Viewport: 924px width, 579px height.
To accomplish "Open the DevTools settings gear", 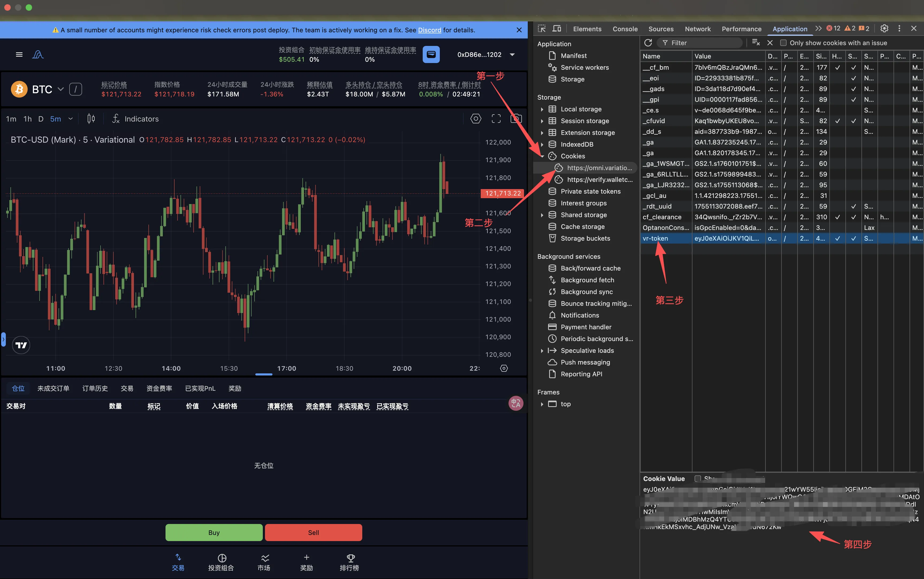I will [x=884, y=29].
